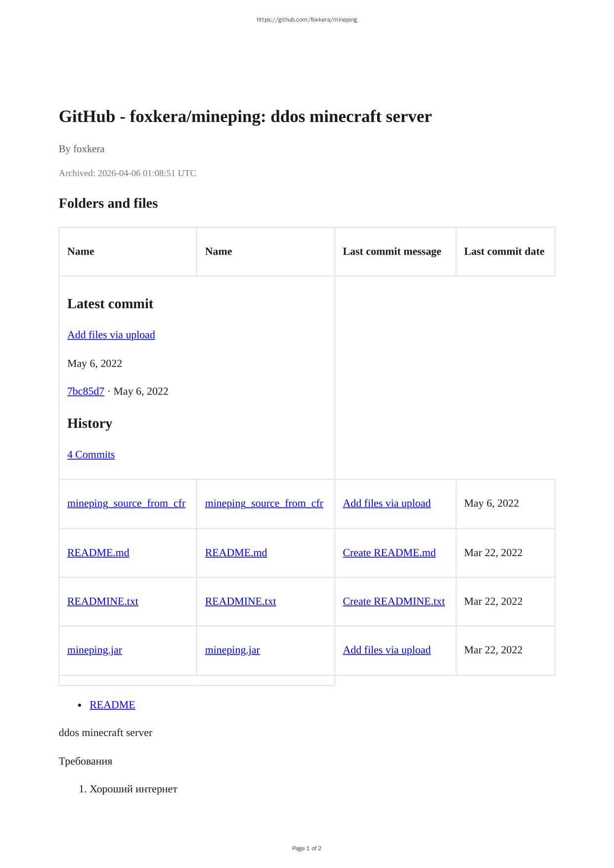The image size is (614, 868).
Task: Click 'Add files via upload' in mineping_source_from_cfr row
Action: (x=387, y=503)
